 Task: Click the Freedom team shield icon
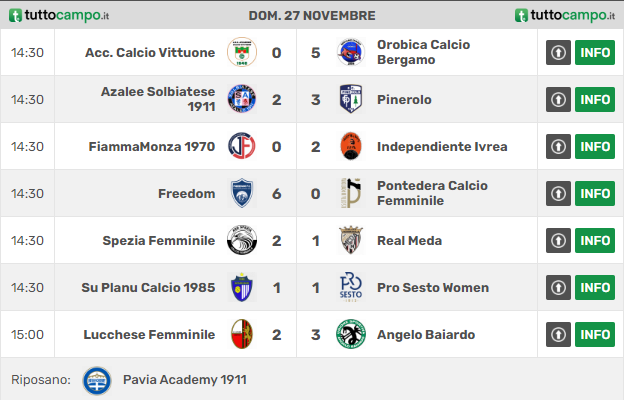click(242, 193)
